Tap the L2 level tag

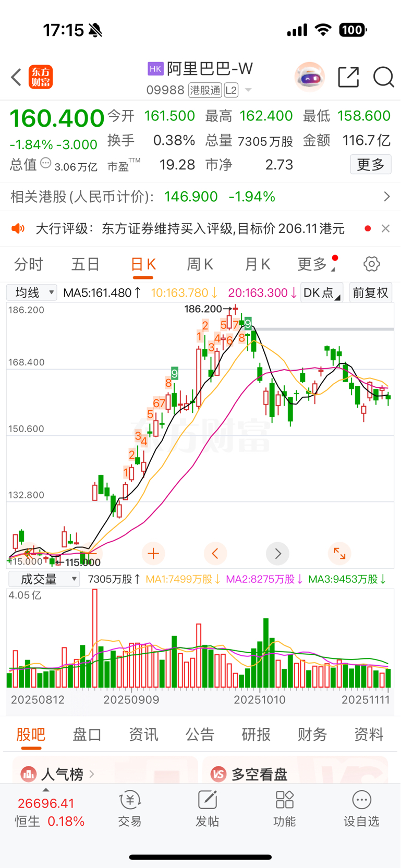point(231,90)
